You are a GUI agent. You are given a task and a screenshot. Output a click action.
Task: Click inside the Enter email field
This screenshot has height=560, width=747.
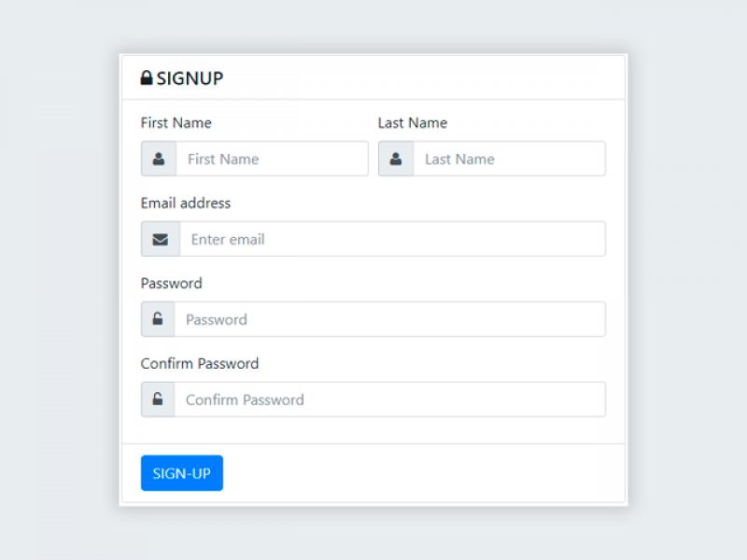392,239
